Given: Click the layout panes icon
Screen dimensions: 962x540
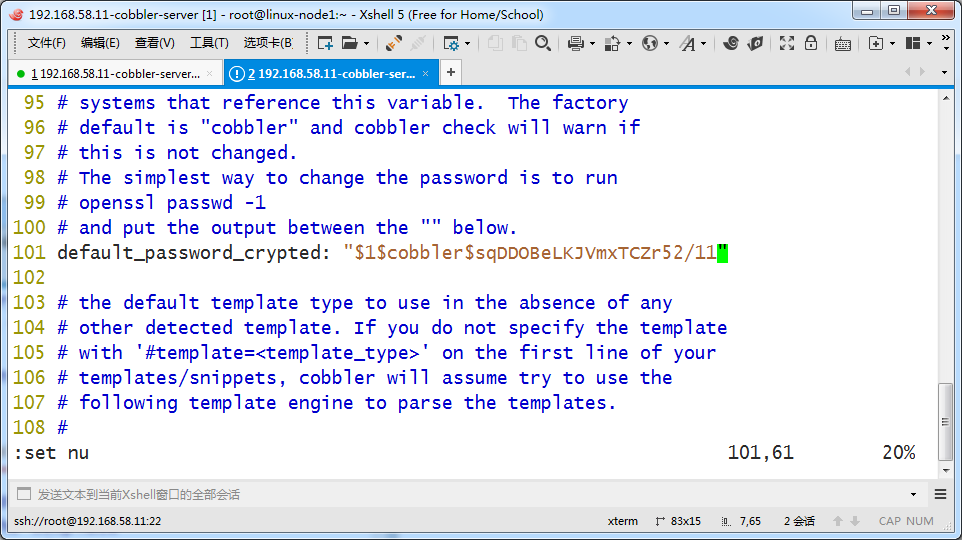Looking at the screenshot, I should pos(913,43).
